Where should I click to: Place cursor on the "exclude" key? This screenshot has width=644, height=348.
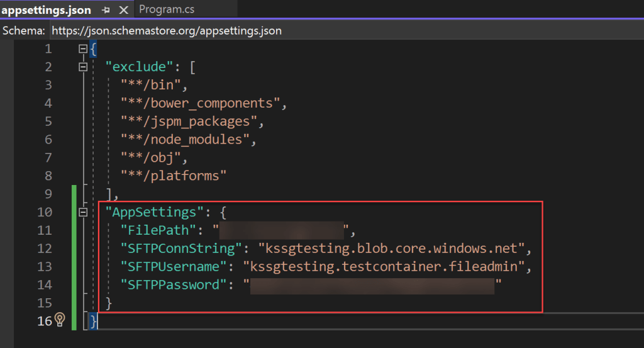[x=139, y=67]
